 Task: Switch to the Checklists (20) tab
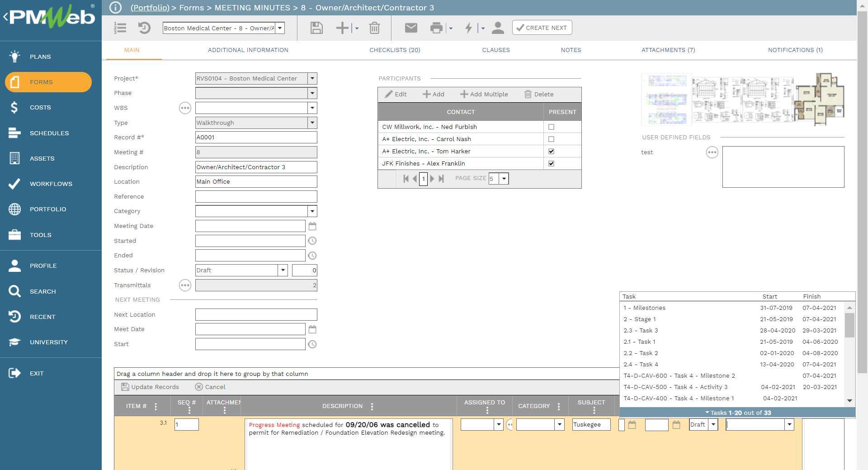(395, 50)
